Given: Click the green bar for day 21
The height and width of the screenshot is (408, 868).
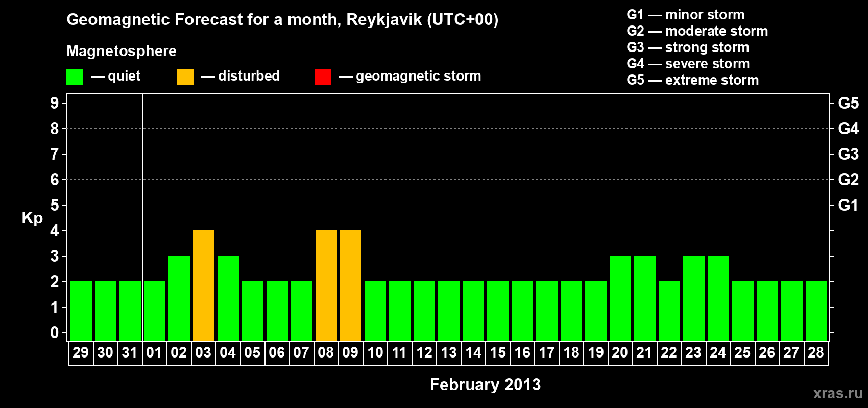Looking at the screenshot, I should [645, 298].
